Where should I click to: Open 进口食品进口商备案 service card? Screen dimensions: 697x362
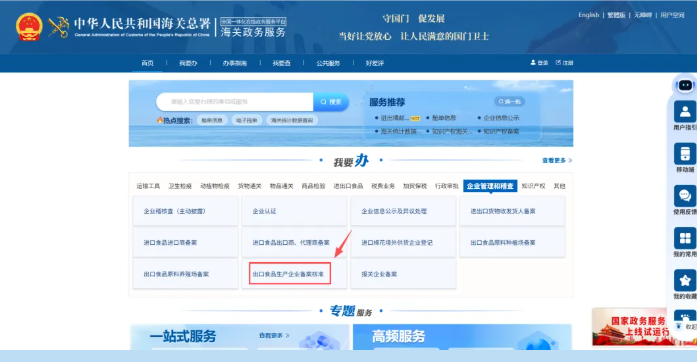pos(185,242)
